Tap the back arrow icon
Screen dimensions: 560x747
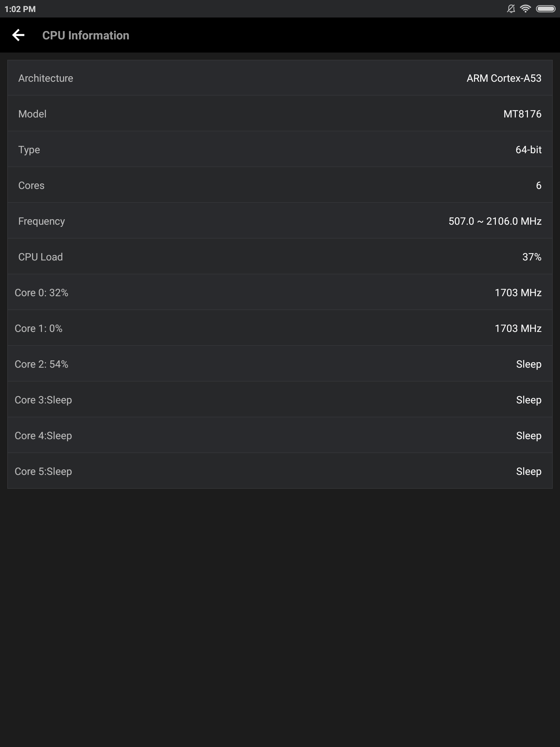click(18, 35)
